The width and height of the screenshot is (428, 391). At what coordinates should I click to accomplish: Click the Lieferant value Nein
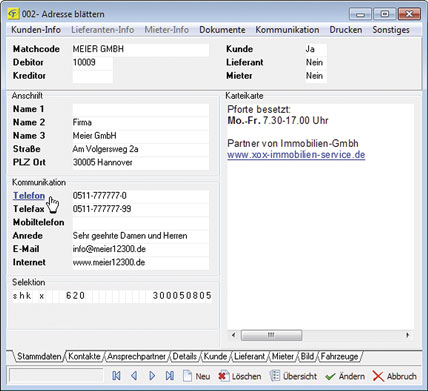pos(316,63)
